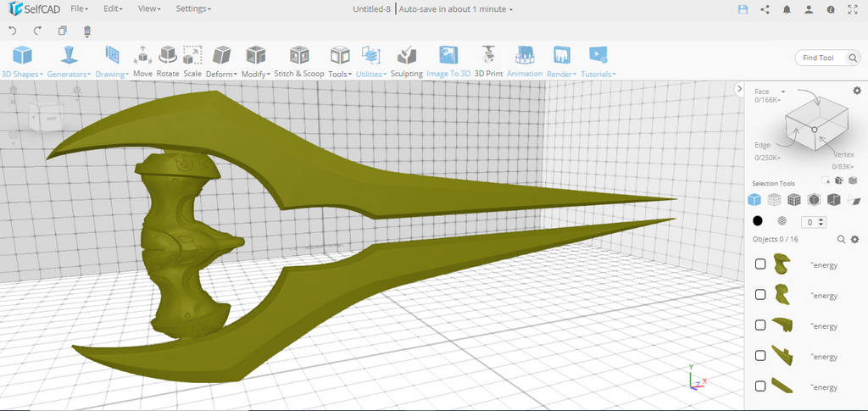The image size is (868, 411).
Task: Click the Find Tool magnifier icon
Action: point(853,58)
